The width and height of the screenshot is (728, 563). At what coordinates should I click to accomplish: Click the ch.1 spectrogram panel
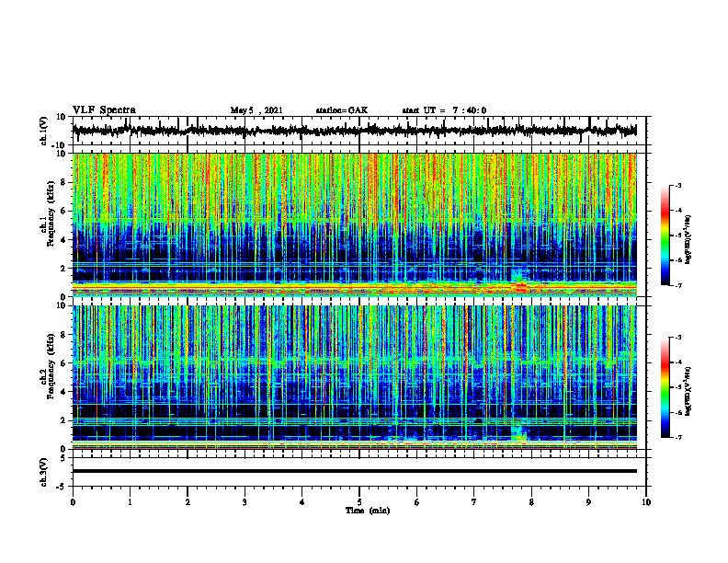(355, 224)
